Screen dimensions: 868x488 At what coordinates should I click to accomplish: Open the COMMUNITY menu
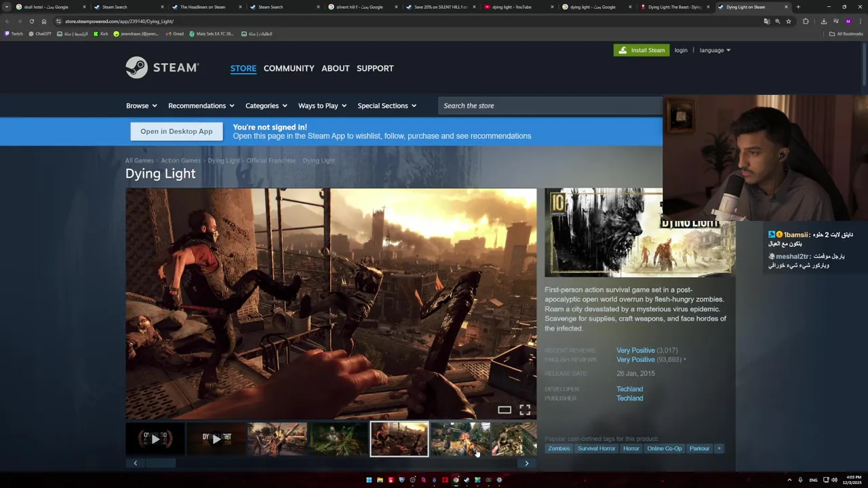pyautogui.click(x=289, y=68)
